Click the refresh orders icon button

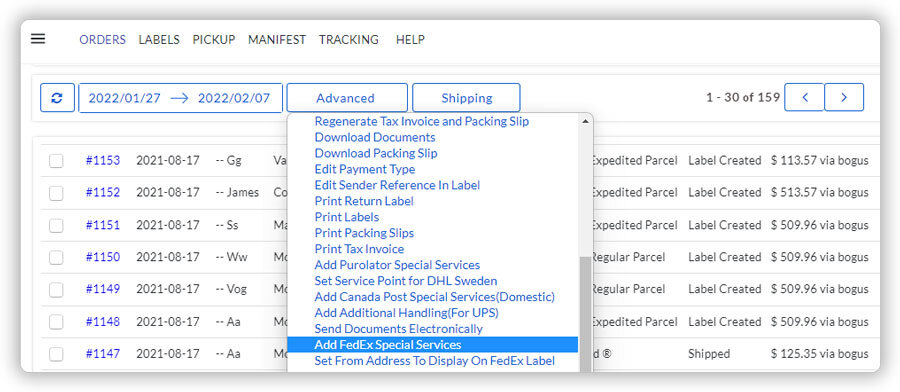[57, 98]
